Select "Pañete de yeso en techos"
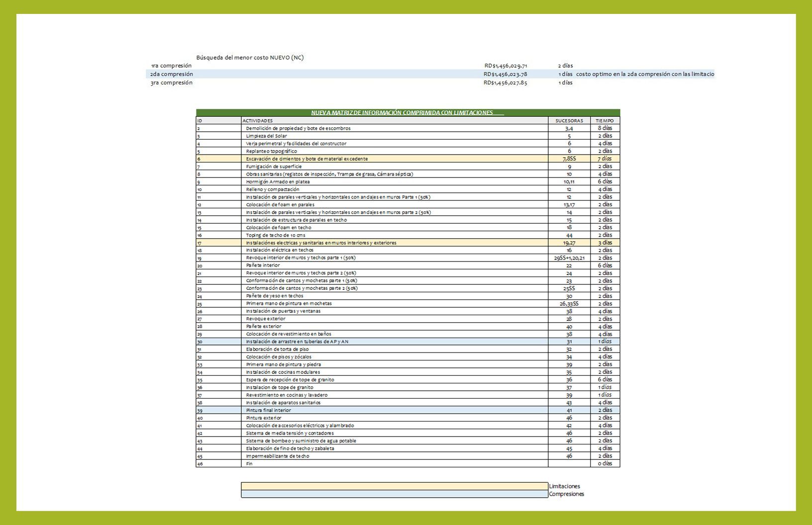812x525 pixels. click(x=275, y=296)
